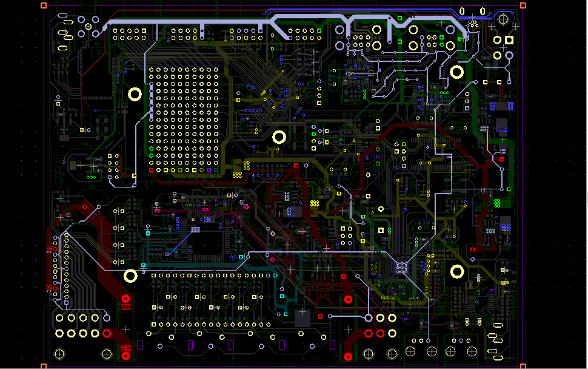Click the orange corner marker at board bottom-left
588x369 pixels.
[x=44, y=366]
